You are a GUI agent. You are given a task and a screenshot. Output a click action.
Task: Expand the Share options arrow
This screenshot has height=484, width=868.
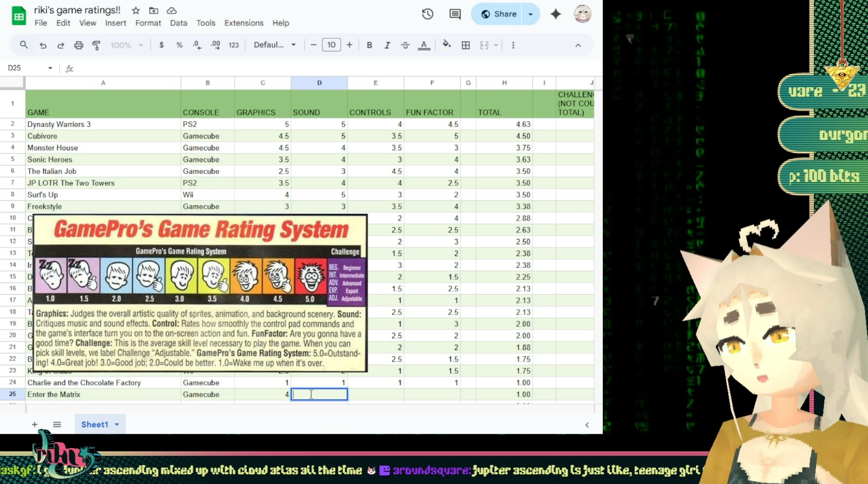530,14
